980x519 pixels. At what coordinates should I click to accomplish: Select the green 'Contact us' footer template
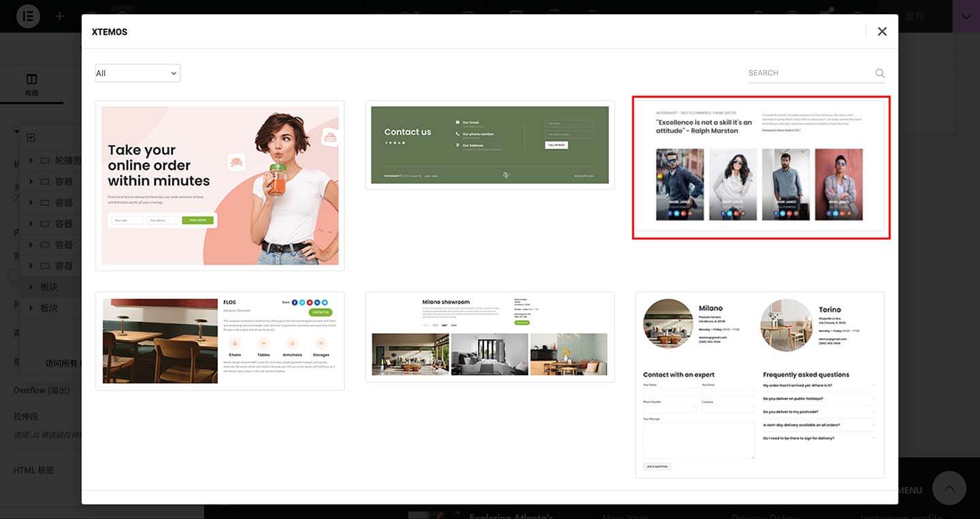pos(490,145)
